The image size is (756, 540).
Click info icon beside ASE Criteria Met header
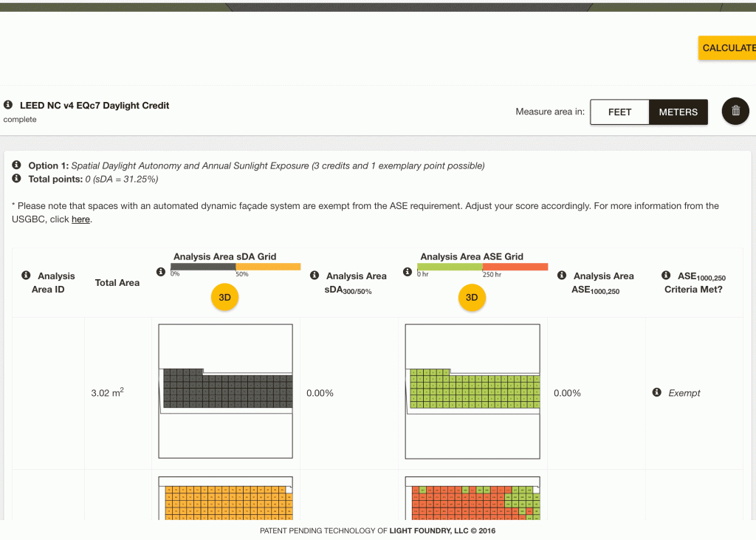coord(666,276)
